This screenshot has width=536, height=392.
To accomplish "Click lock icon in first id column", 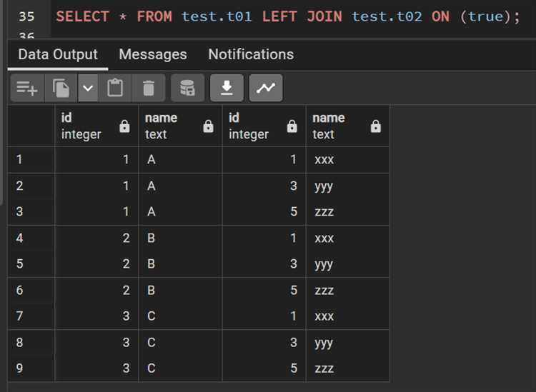I will (124, 126).
